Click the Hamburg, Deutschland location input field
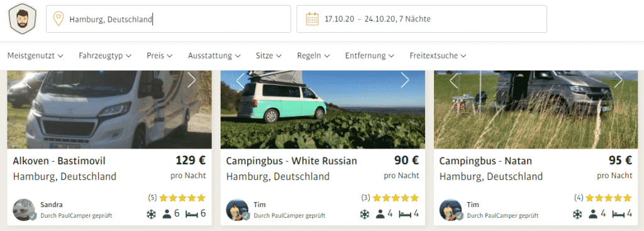 point(169,19)
